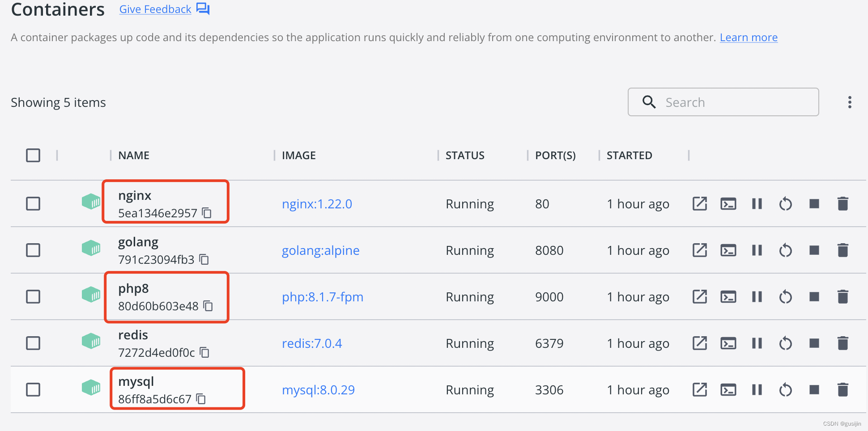868x431 pixels.
Task: Click the Give Feedback chat icon
Action: pyautogui.click(x=203, y=9)
